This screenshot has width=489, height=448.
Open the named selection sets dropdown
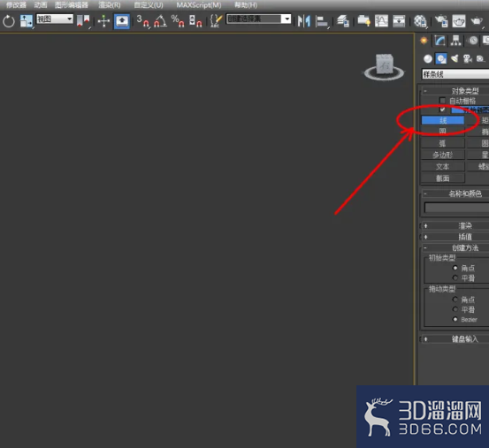(x=258, y=19)
